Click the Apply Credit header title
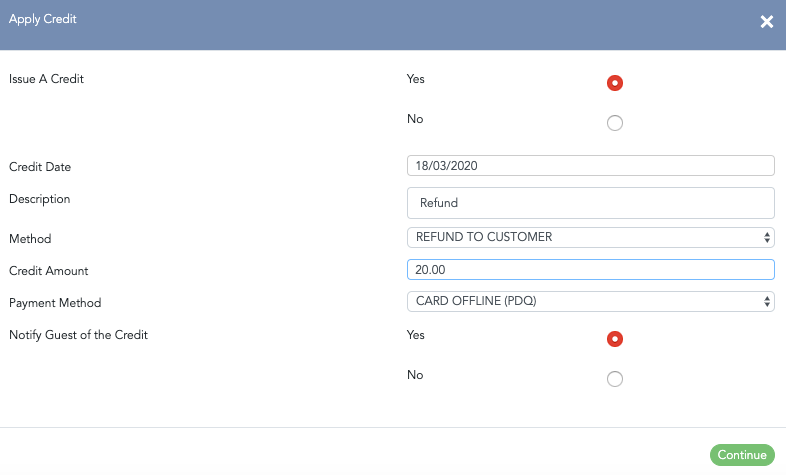The width and height of the screenshot is (786, 475). (x=43, y=19)
